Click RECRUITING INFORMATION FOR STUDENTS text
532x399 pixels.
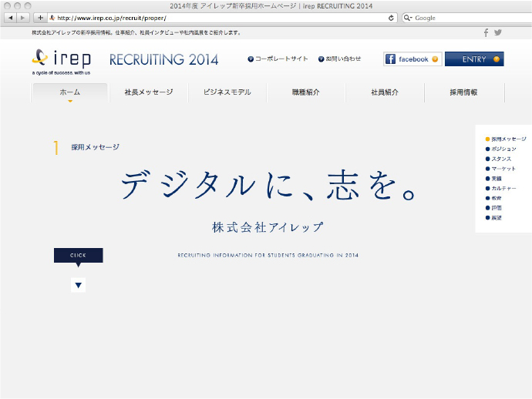click(x=268, y=255)
